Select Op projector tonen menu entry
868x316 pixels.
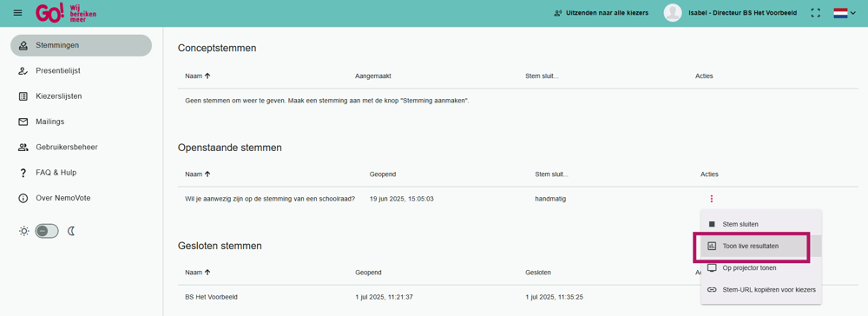click(x=760, y=268)
